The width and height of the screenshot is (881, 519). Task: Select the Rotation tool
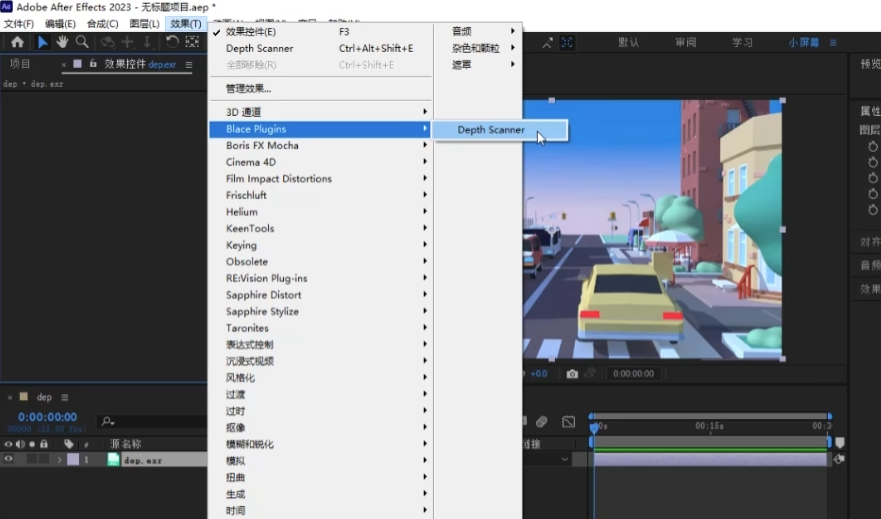pyautogui.click(x=172, y=42)
